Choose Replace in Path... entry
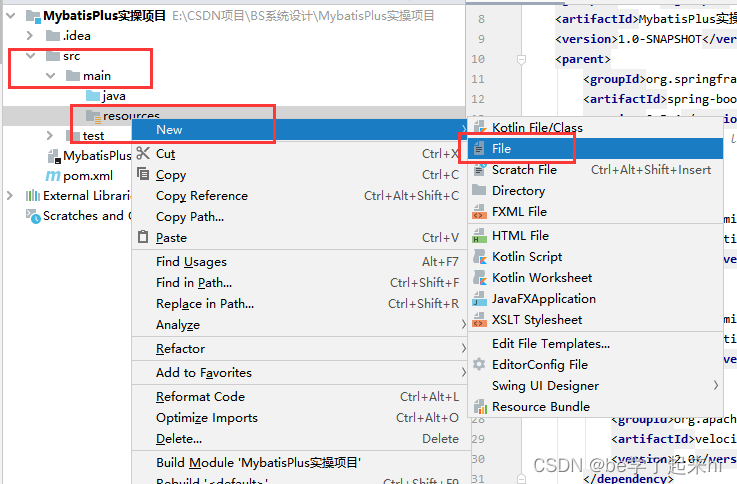This screenshot has height=484, width=737. click(299, 304)
